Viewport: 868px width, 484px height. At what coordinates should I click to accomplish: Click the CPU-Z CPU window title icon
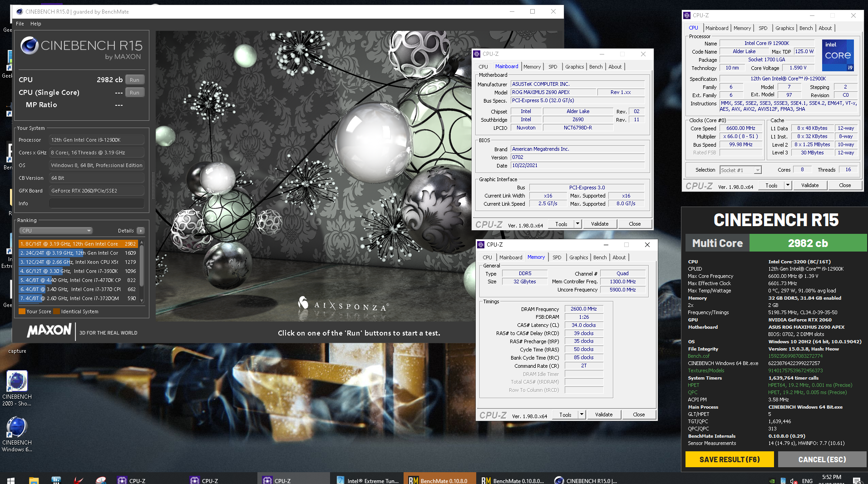[x=687, y=15]
